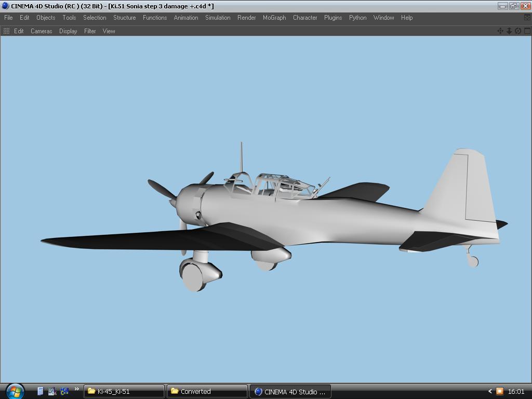The image size is (532, 399).
Task: Launch the calculator quick launch icon
Action: [x=40, y=391]
